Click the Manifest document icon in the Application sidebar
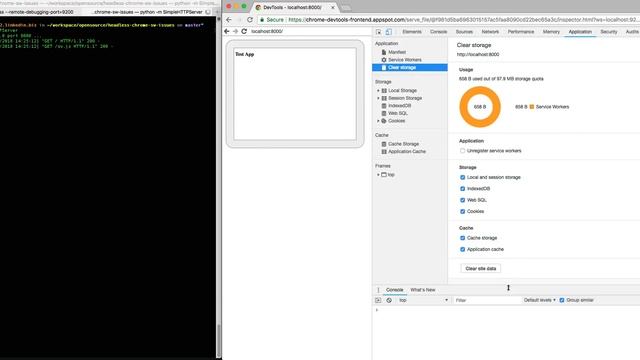This screenshot has width=640, height=360. click(384, 52)
